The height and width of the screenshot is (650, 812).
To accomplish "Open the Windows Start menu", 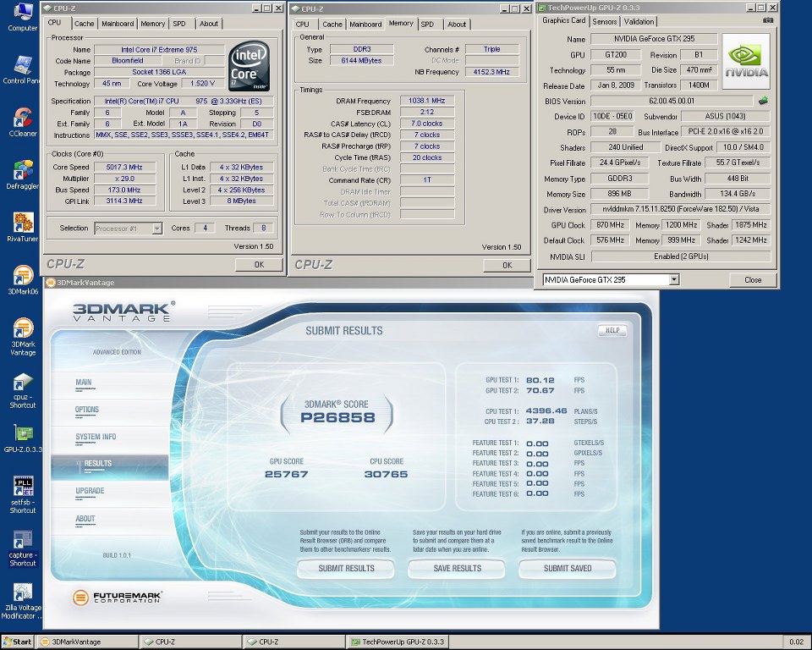I will click(17, 642).
